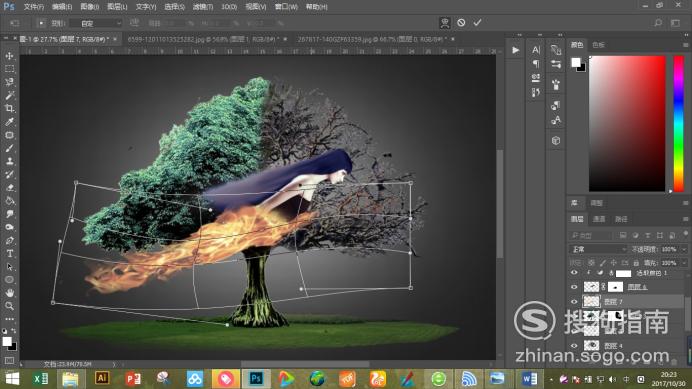Open the Libraries panel flyout menu

(x=685, y=203)
